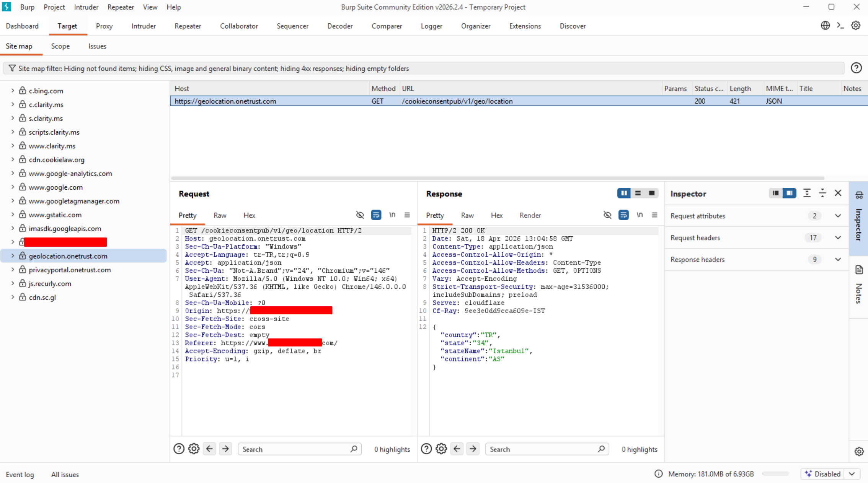This screenshot has width=868, height=483.
Task: Open the Event log
Action: [x=20, y=474]
